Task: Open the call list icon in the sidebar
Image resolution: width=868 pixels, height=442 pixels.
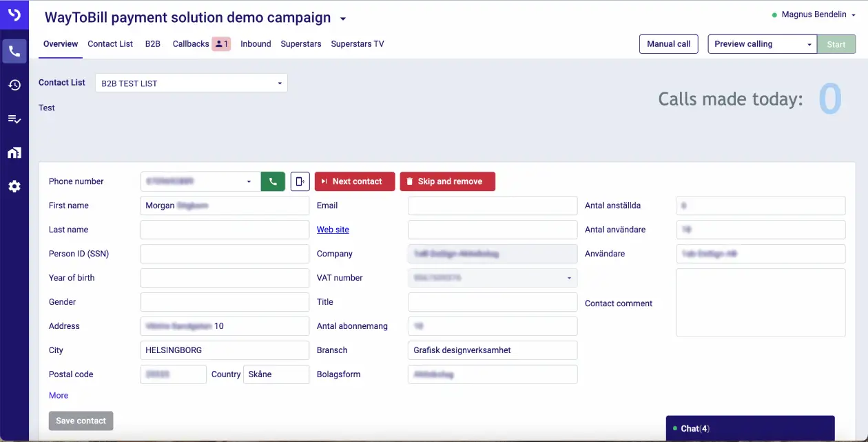Action: click(x=14, y=118)
